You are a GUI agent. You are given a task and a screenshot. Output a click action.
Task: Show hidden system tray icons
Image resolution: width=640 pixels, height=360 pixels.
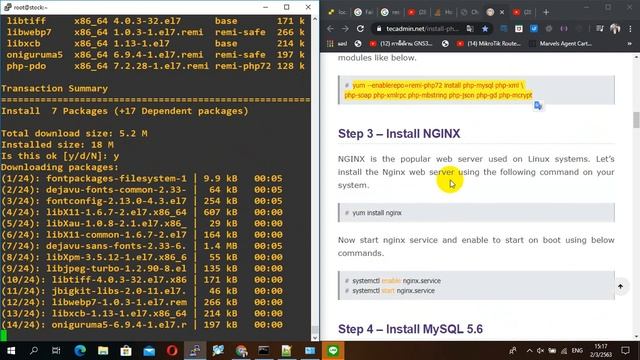529,351
